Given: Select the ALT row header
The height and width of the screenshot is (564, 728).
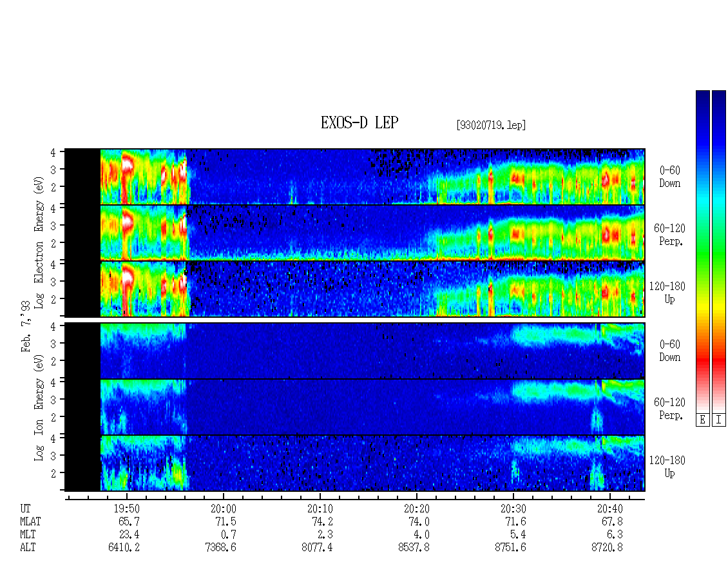Looking at the screenshot, I should point(28,548).
